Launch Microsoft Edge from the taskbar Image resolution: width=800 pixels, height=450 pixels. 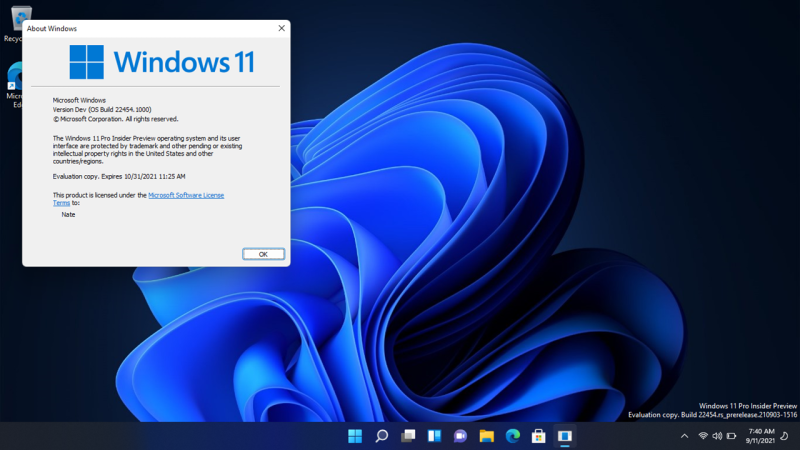(x=513, y=436)
